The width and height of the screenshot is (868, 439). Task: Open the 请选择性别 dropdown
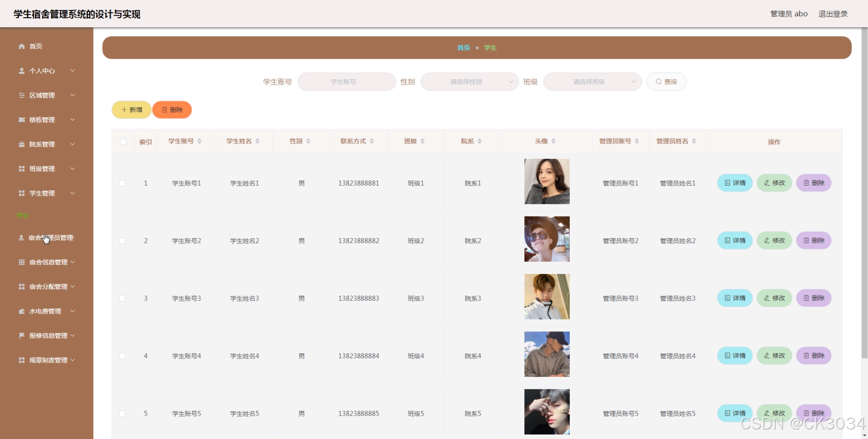click(x=469, y=81)
